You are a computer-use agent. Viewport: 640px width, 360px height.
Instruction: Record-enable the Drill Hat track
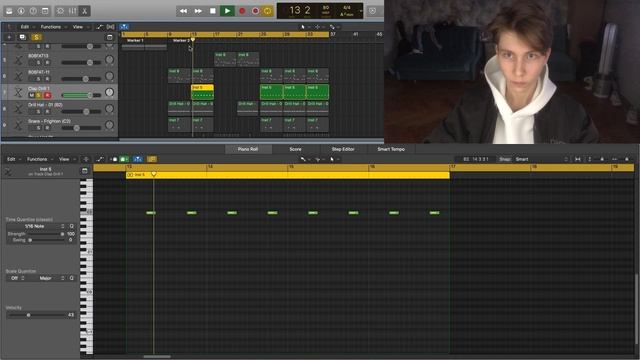[x=47, y=111]
